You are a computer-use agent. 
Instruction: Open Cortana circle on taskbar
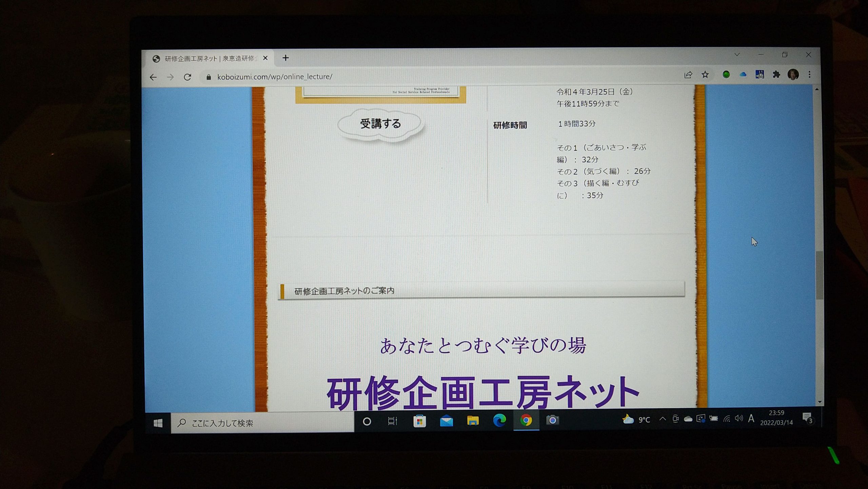point(367,422)
